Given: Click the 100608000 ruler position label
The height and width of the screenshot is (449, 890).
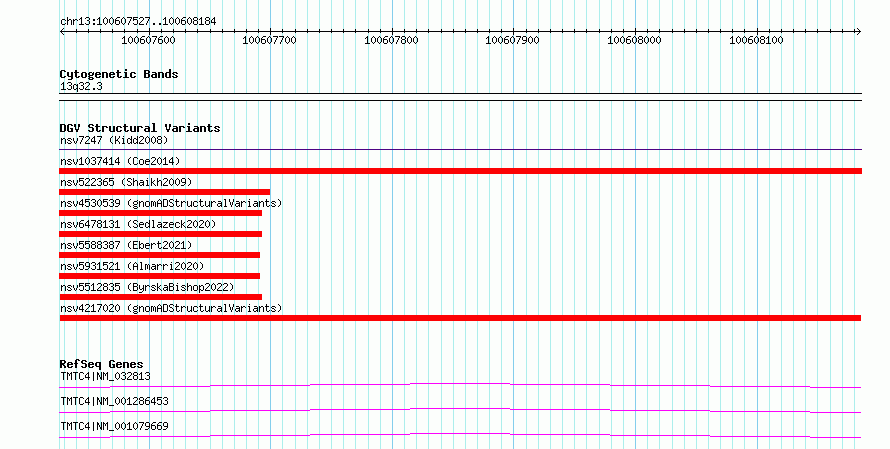Looking at the screenshot, I should [634, 40].
